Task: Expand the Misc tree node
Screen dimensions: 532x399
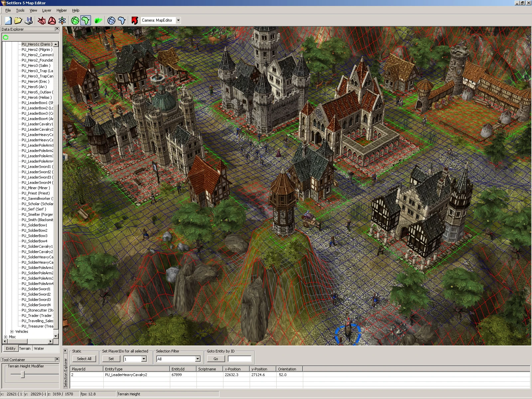Action: (6, 337)
